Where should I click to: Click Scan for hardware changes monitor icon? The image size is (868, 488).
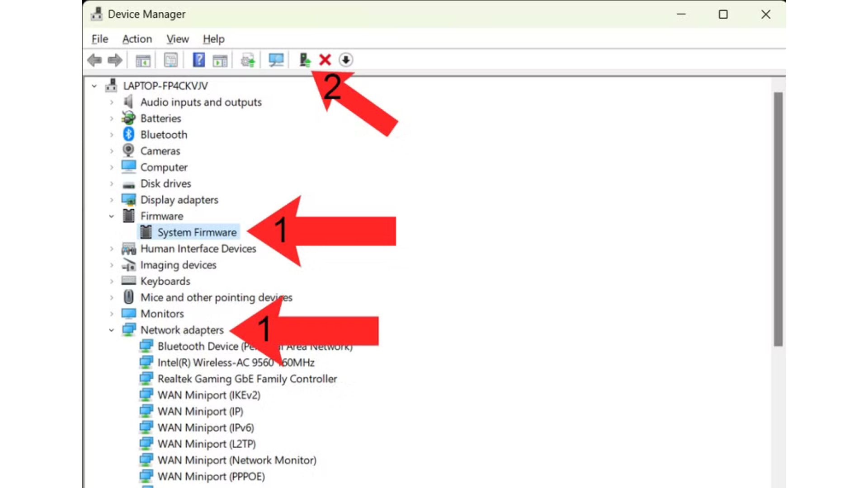[x=276, y=60]
